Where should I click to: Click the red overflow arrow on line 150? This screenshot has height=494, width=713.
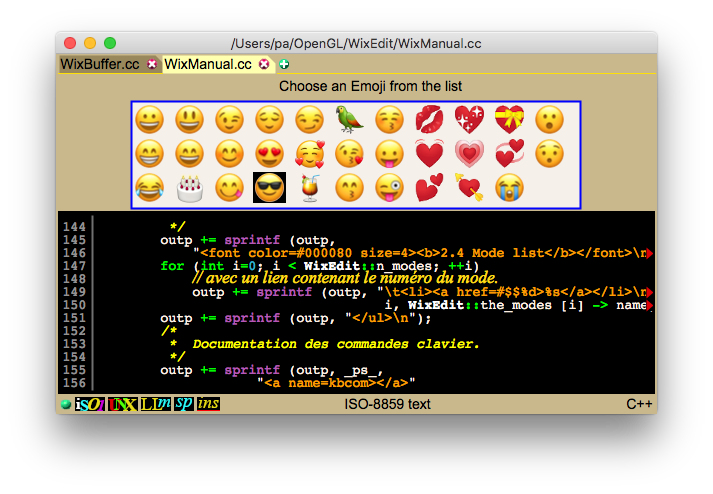(x=650, y=305)
